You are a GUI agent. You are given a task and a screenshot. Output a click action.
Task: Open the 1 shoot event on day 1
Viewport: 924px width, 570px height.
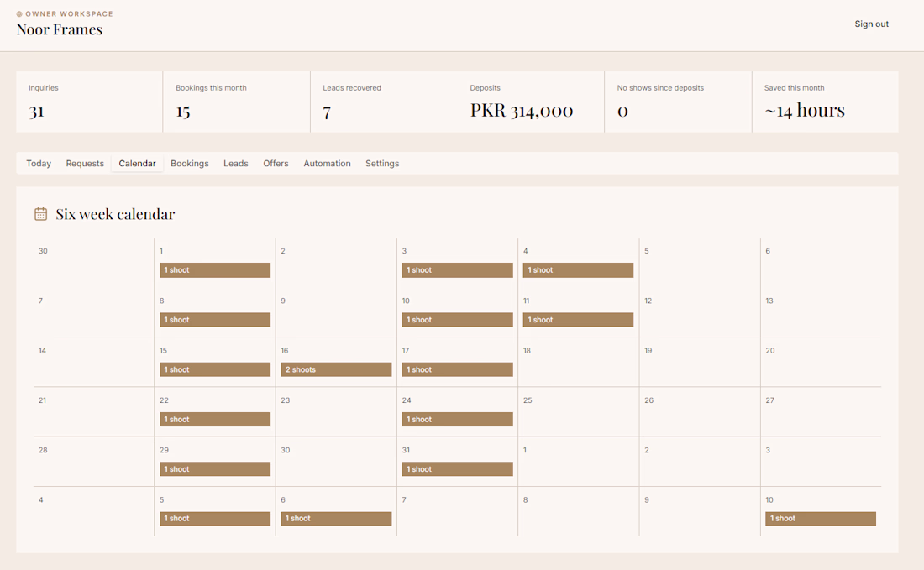tap(215, 270)
